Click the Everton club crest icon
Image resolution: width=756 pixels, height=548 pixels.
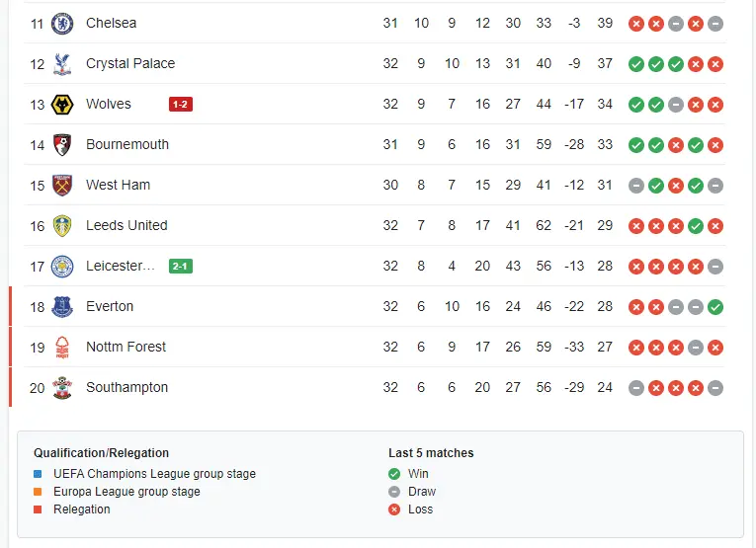tap(62, 306)
